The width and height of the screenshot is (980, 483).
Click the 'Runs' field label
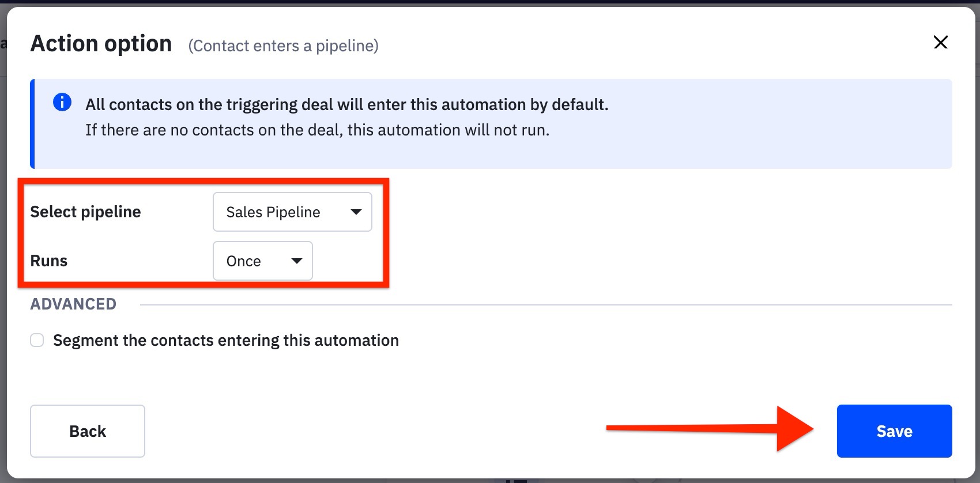(49, 261)
